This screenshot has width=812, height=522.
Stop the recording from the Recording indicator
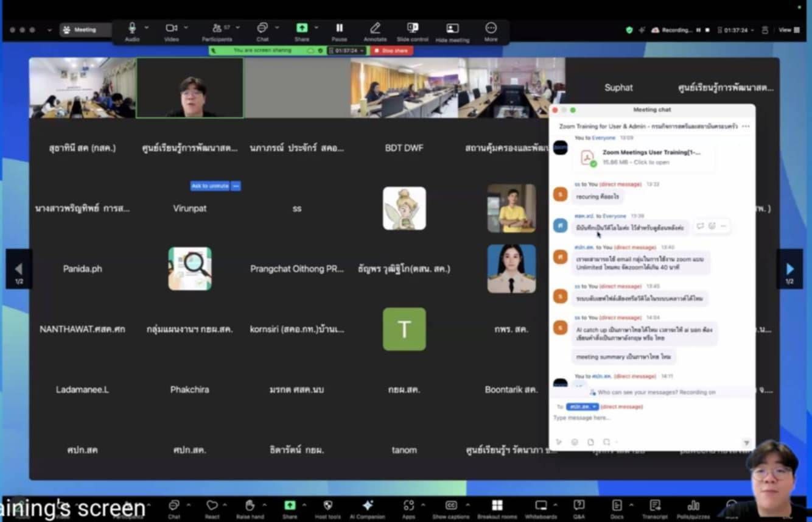pos(707,30)
